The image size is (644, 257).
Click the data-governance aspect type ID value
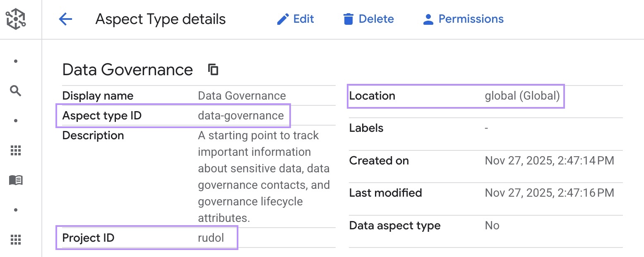(x=241, y=116)
